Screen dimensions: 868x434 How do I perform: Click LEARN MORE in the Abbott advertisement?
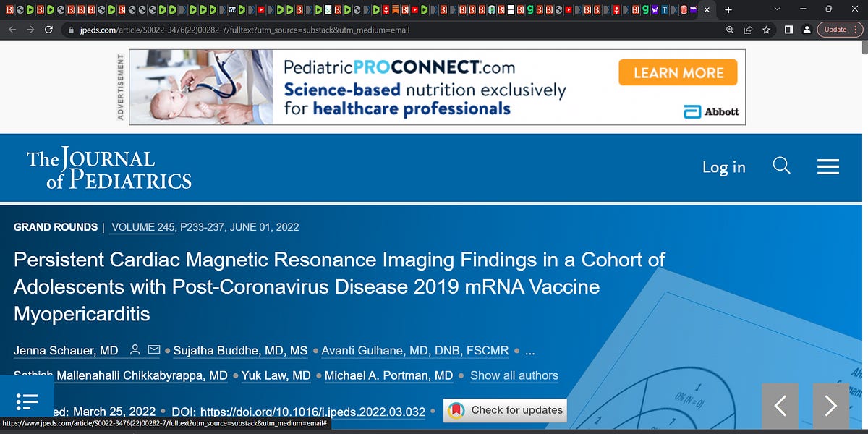[677, 72]
